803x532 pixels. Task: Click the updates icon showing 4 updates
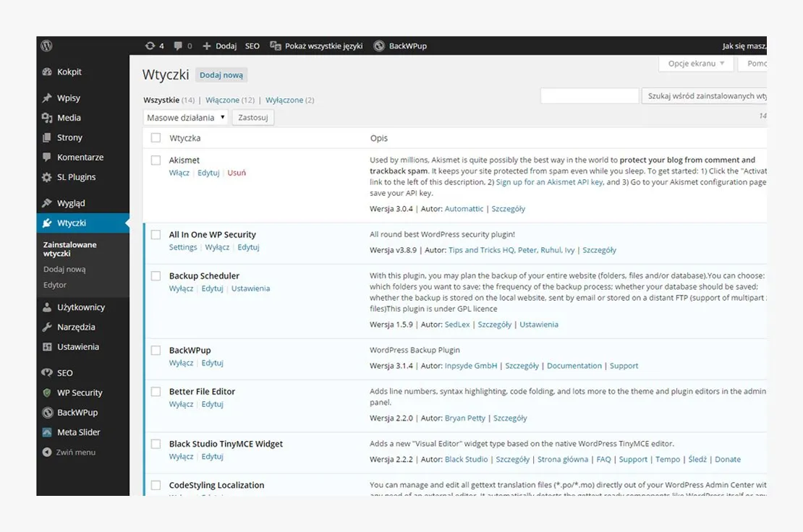[x=153, y=45]
